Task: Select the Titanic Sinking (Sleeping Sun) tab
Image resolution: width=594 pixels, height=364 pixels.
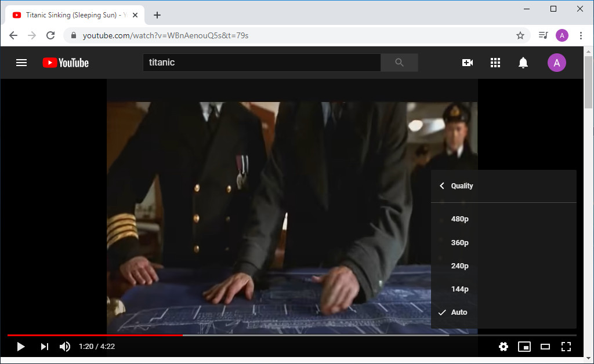Action: 75,15
